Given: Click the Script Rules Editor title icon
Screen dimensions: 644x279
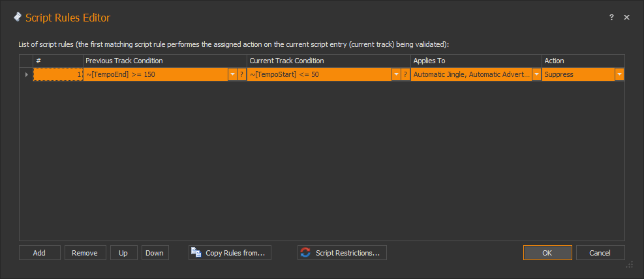Looking at the screenshot, I should click(18, 18).
